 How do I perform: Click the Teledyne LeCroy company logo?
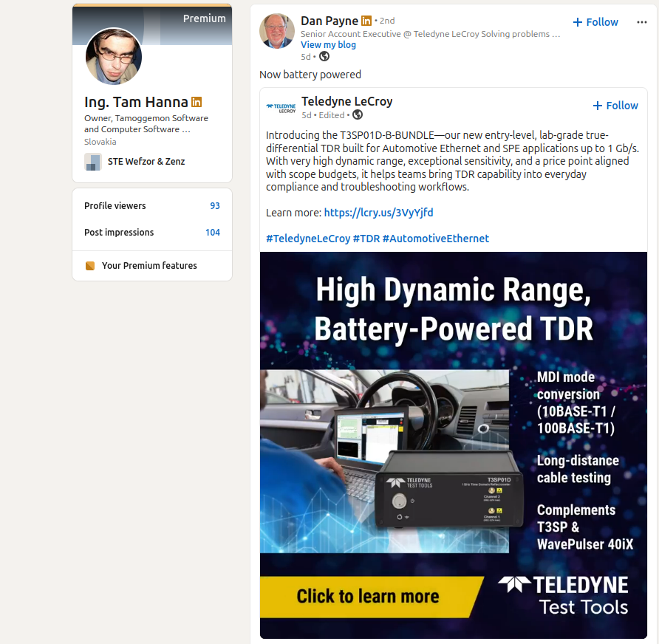point(281,107)
